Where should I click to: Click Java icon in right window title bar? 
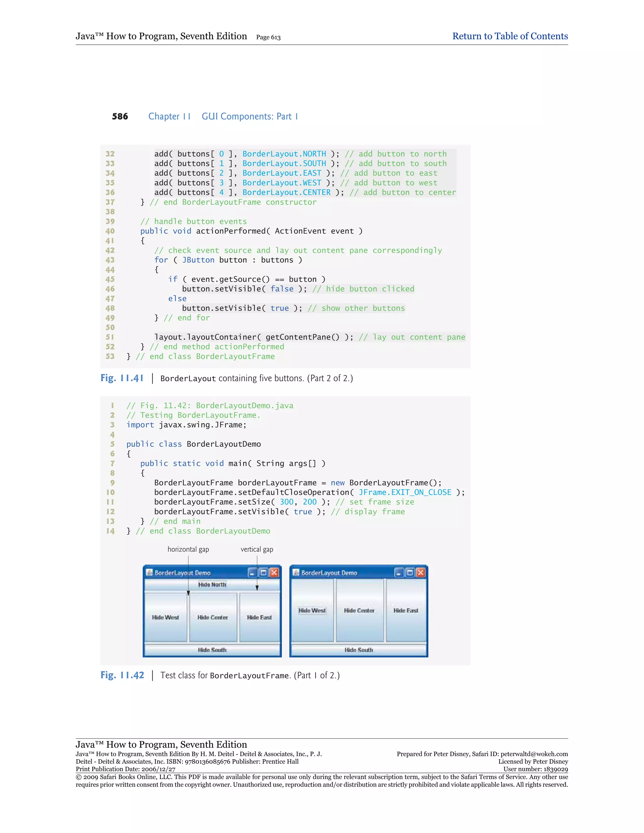[x=296, y=572]
